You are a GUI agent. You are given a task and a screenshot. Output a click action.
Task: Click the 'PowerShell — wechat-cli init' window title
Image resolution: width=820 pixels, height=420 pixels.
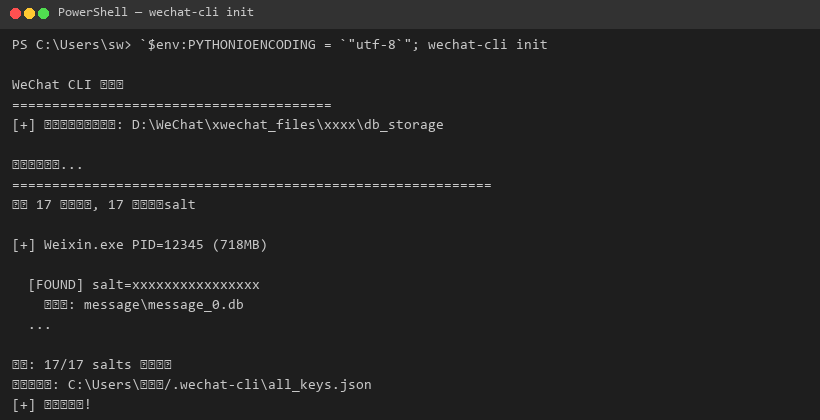[155, 13]
